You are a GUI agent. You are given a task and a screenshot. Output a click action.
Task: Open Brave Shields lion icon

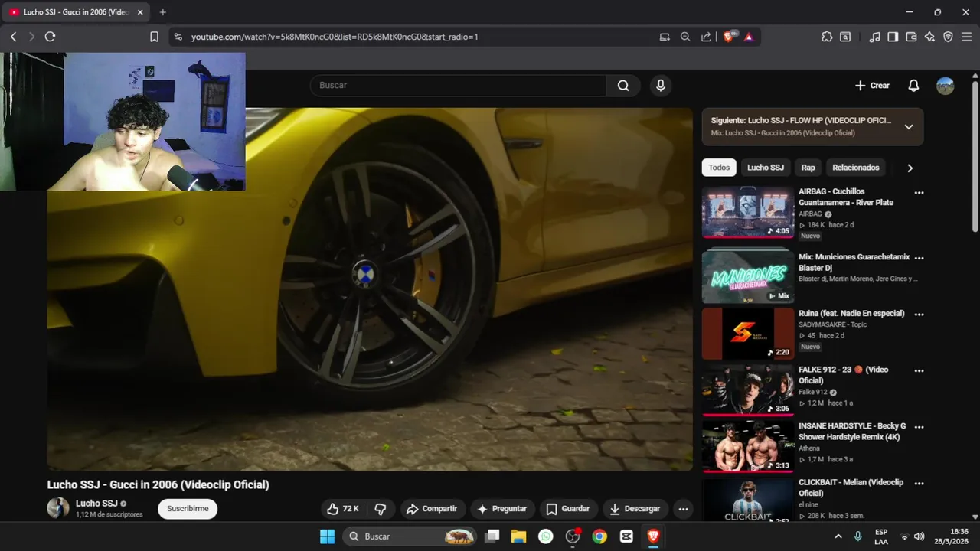[x=728, y=37]
